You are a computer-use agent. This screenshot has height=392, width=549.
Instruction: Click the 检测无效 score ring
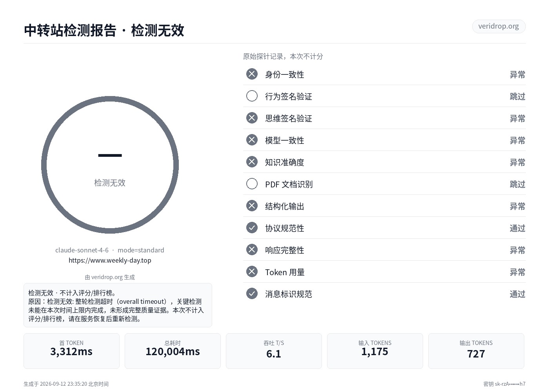click(x=110, y=165)
